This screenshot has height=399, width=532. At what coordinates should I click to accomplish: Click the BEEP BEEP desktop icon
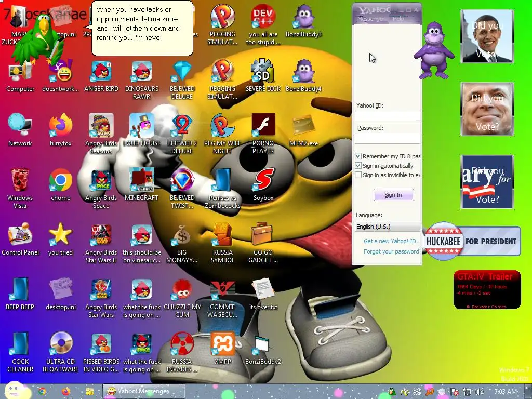tap(20, 289)
